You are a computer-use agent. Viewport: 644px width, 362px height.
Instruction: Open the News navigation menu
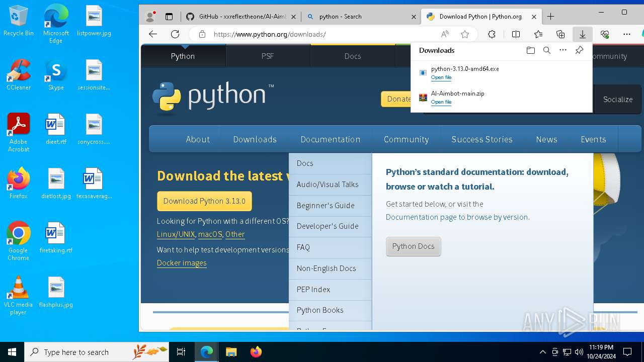[546, 139]
